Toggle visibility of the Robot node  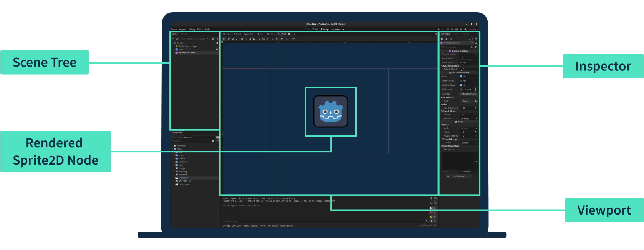point(217,43)
